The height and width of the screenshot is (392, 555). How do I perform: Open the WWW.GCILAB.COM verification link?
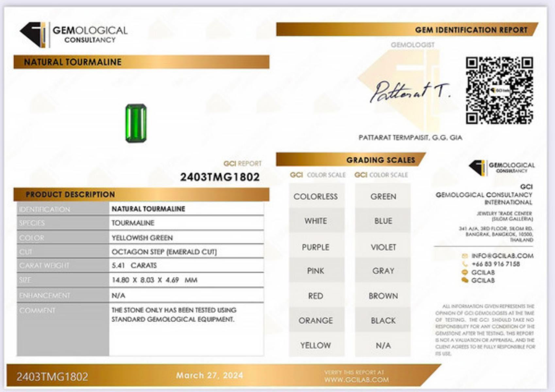(x=356, y=380)
